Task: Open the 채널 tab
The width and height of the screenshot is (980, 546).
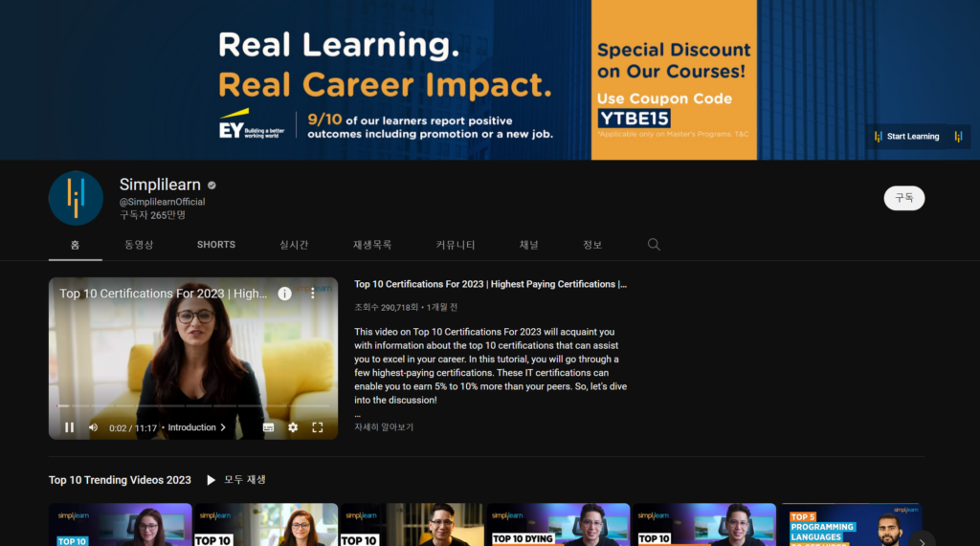Action: (x=528, y=245)
